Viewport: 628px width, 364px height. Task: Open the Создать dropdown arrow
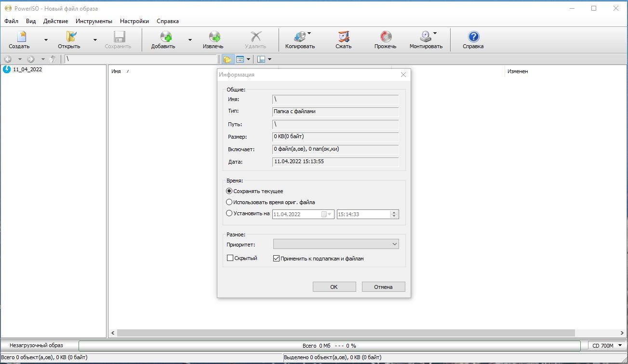point(46,40)
